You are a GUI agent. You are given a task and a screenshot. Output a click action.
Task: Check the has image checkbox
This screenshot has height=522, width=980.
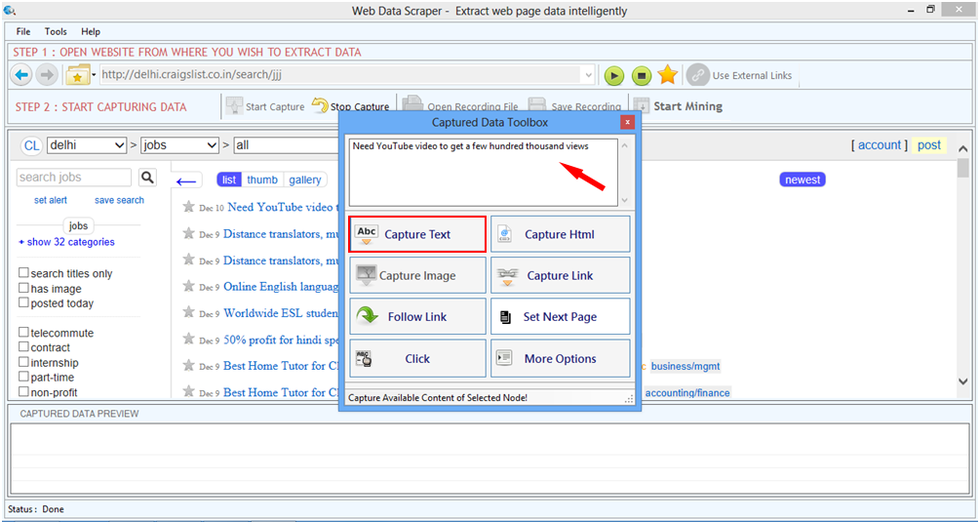click(x=23, y=288)
